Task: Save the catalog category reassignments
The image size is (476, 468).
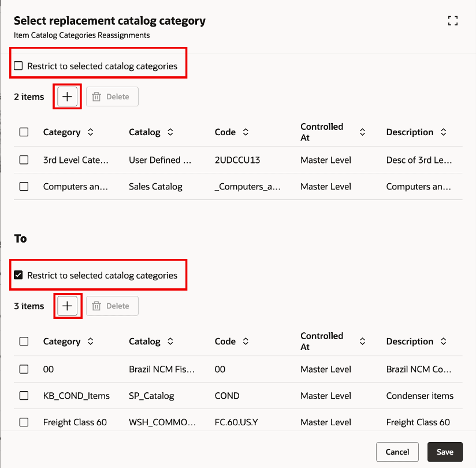Action: (x=445, y=452)
